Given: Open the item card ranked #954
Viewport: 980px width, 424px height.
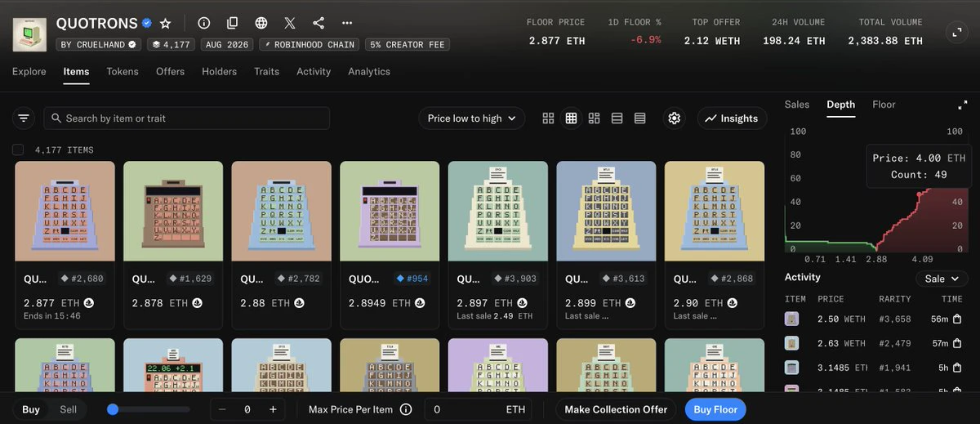Looking at the screenshot, I should (390, 244).
